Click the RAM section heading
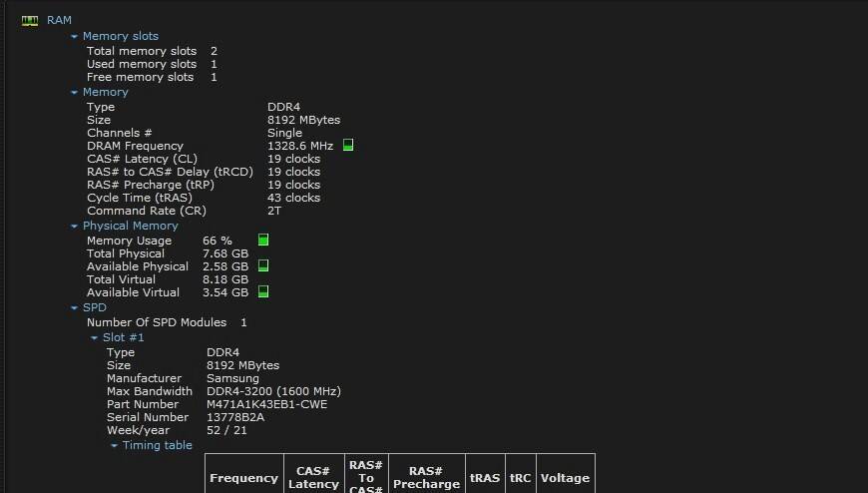868x493 pixels. 59,20
